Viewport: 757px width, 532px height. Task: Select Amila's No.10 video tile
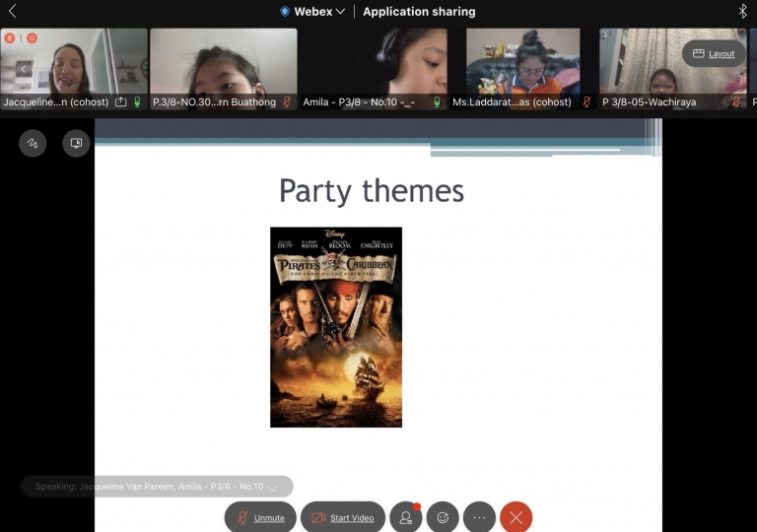tap(374, 69)
